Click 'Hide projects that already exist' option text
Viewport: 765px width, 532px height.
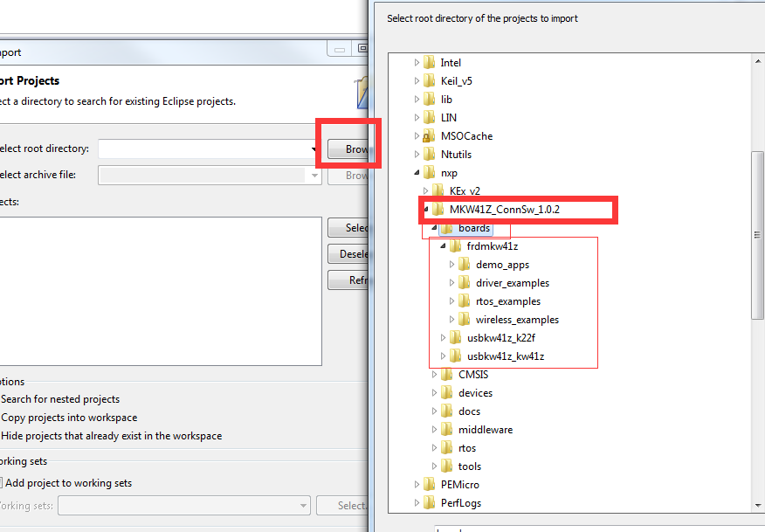point(111,436)
